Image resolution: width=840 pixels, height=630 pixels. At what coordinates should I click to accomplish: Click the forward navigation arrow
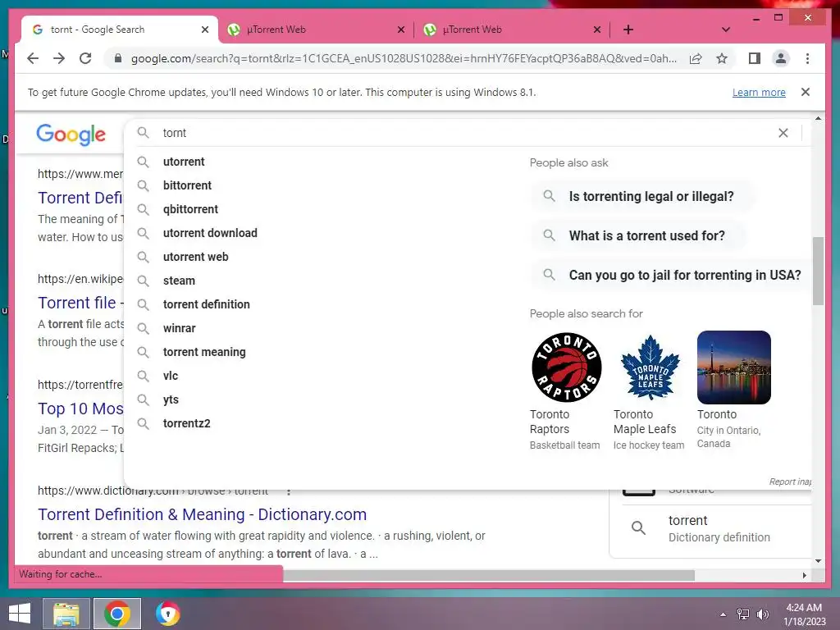59,58
